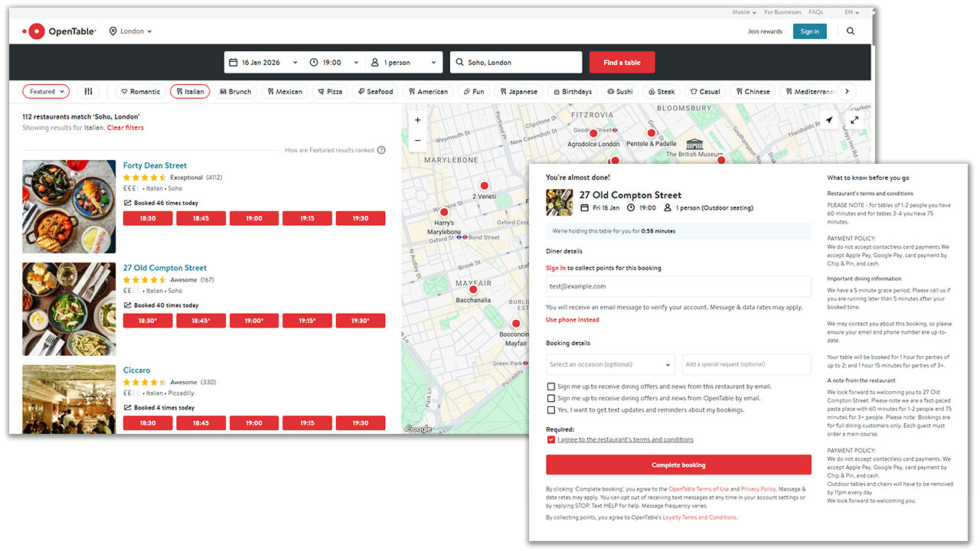Show more filter chips with right arrow
This screenshot has width=980, height=551.
[847, 92]
